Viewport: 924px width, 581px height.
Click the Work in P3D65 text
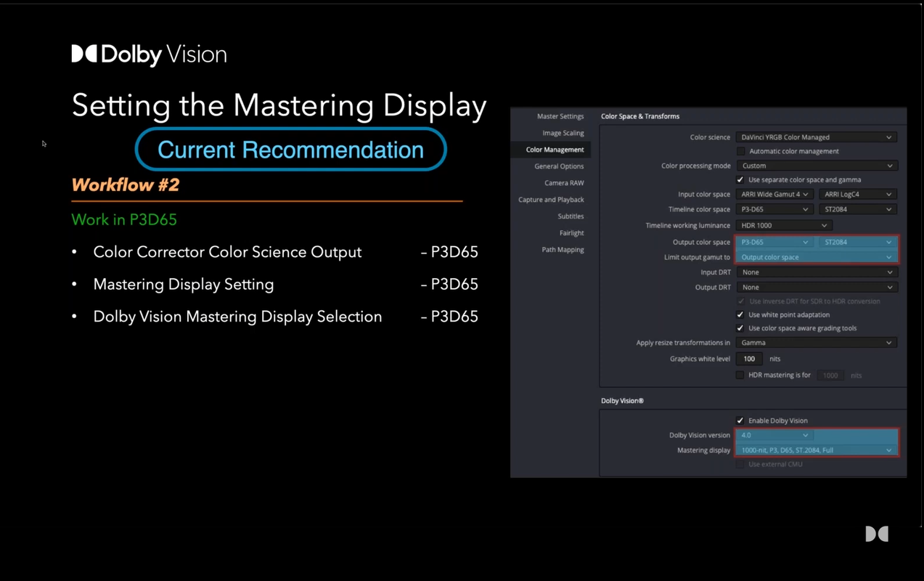pyautogui.click(x=124, y=219)
